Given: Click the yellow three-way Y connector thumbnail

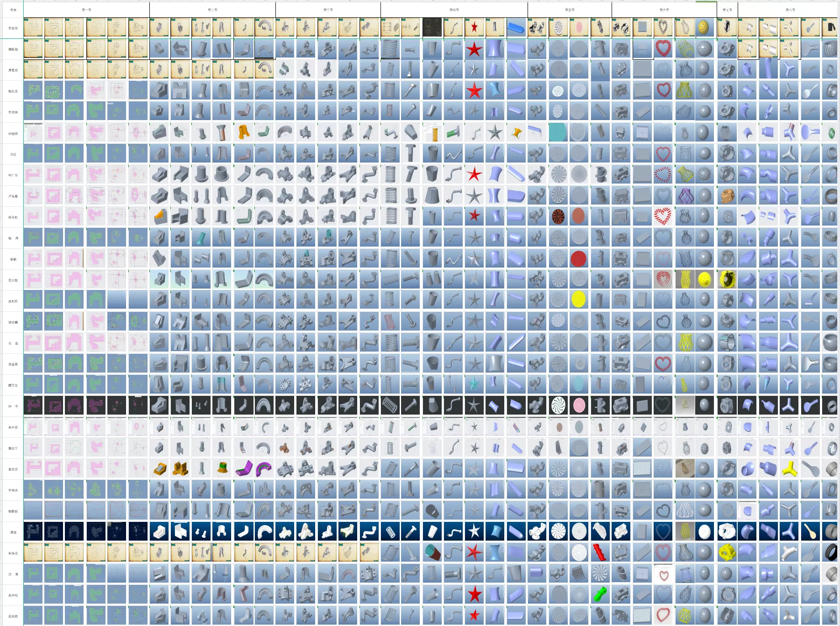Looking at the screenshot, I should (x=789, y=468).
